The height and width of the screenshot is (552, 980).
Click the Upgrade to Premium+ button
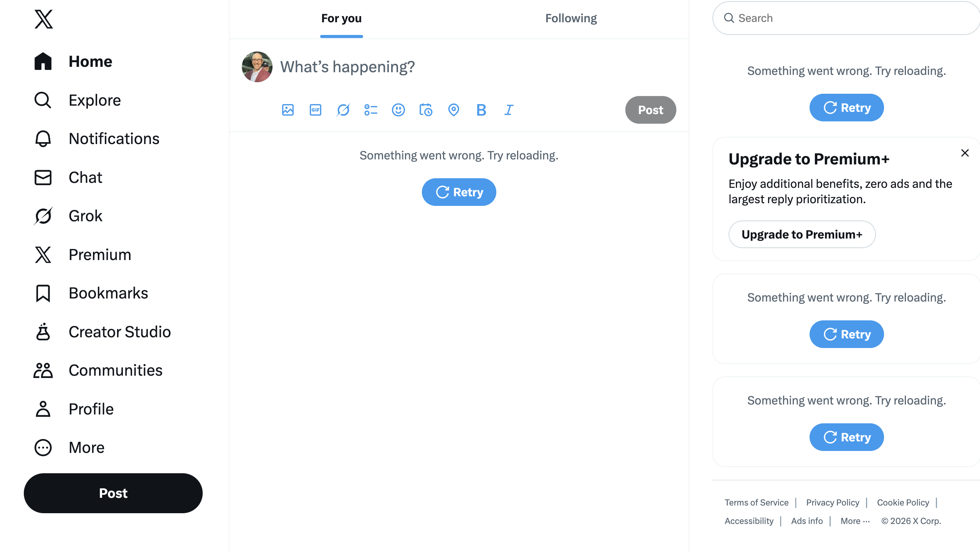coord(802,234)
